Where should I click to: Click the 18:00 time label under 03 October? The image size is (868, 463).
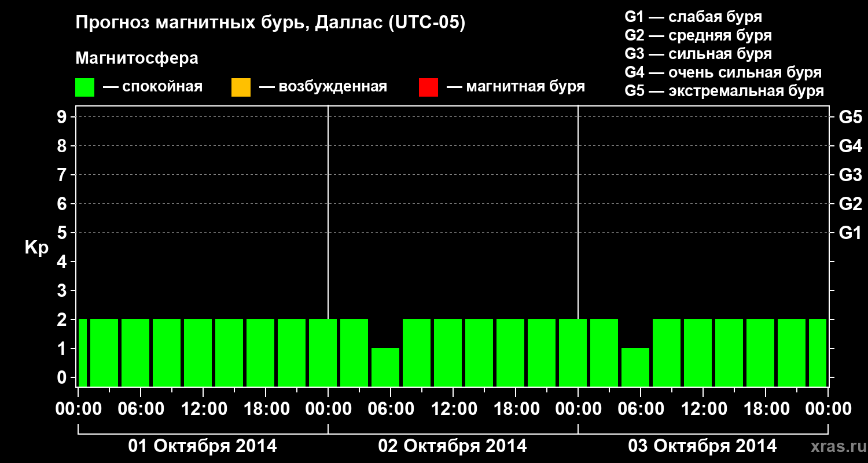tap(766, 409)
